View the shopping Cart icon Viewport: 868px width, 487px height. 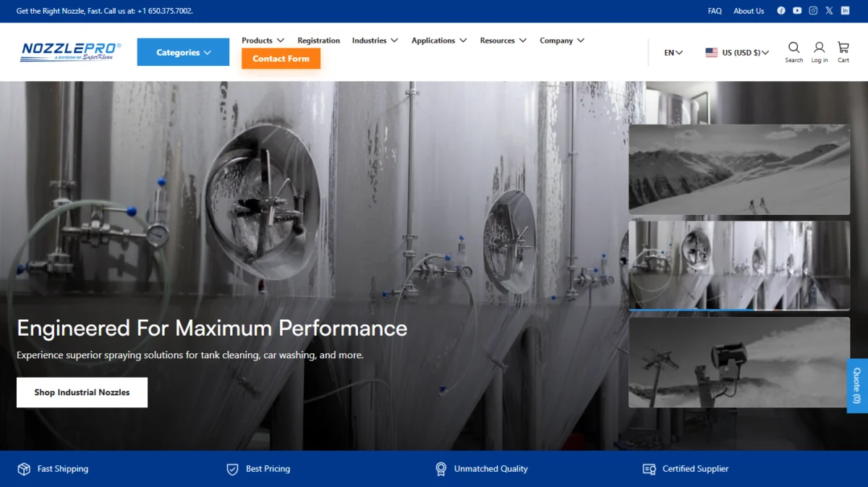[x=843, y=48]
